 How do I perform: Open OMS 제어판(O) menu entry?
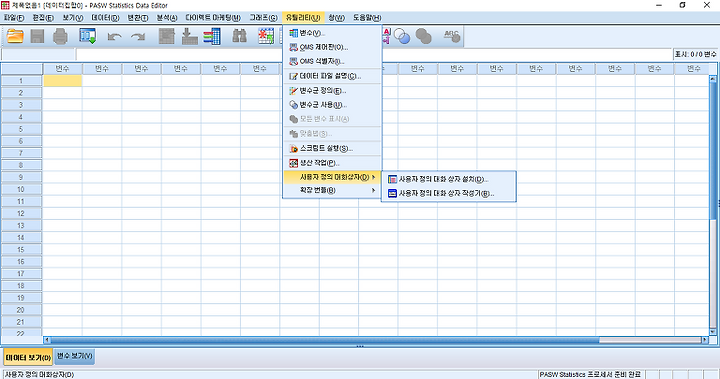coord(332,47)
